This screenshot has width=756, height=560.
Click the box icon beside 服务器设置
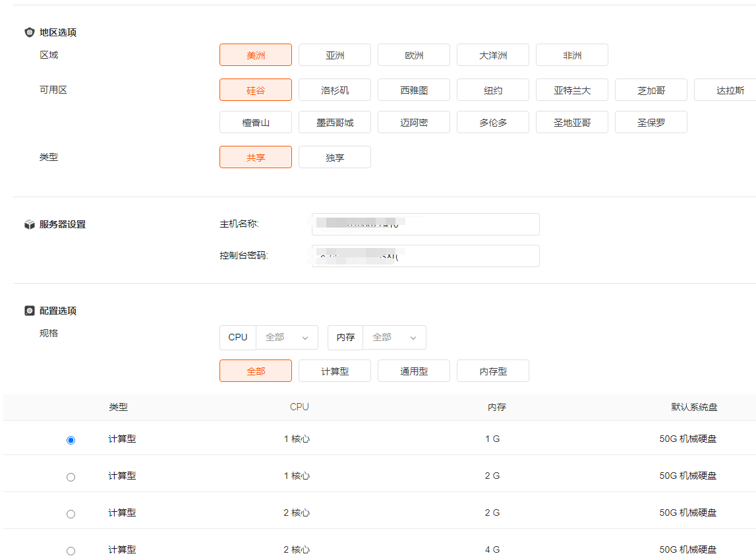point(29,224)
